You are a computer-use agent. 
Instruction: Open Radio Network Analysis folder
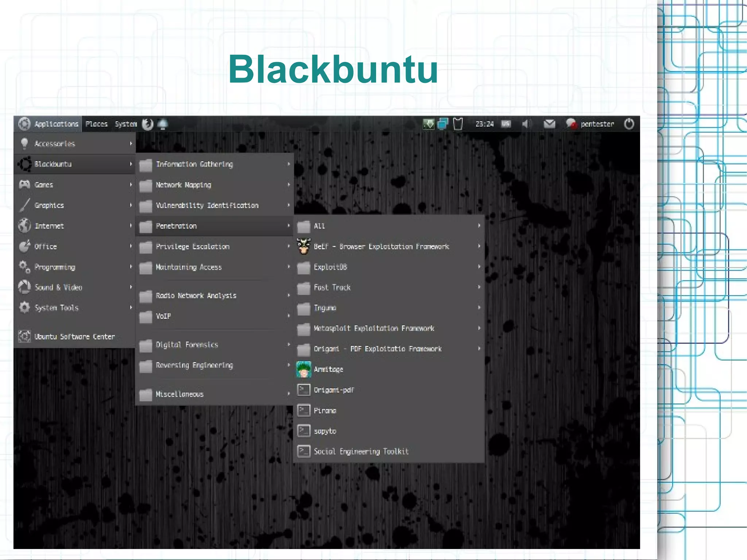214,296
